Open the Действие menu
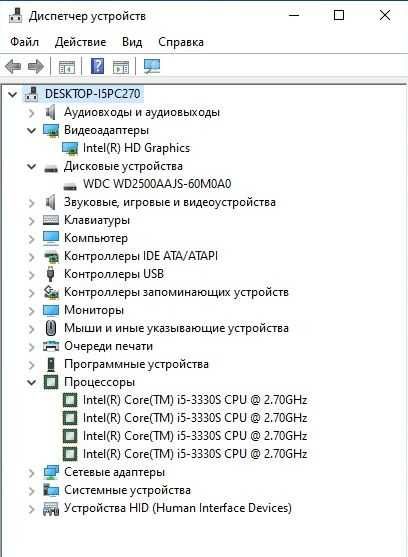408x557 pixels. click(x=80, y=42)
